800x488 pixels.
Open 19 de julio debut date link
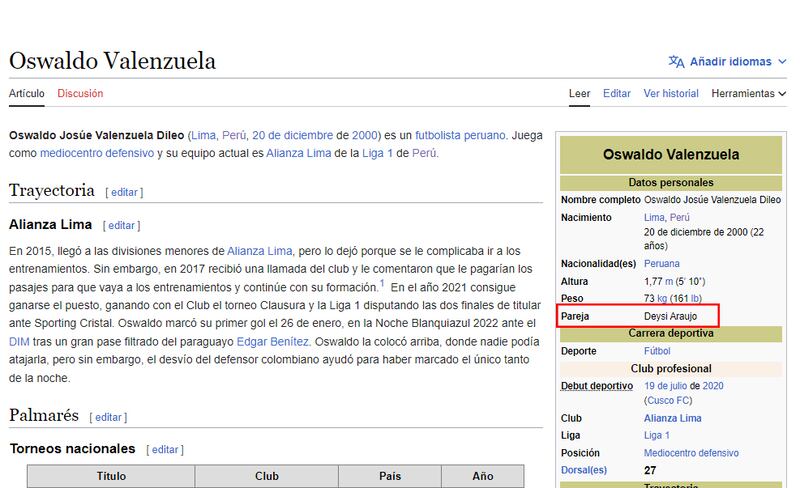[666, 386]
